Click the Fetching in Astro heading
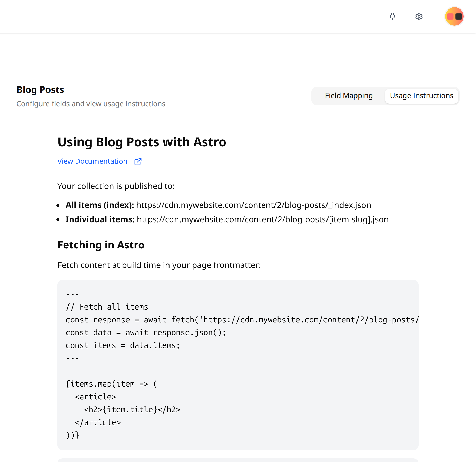 [x=101, y=245]
